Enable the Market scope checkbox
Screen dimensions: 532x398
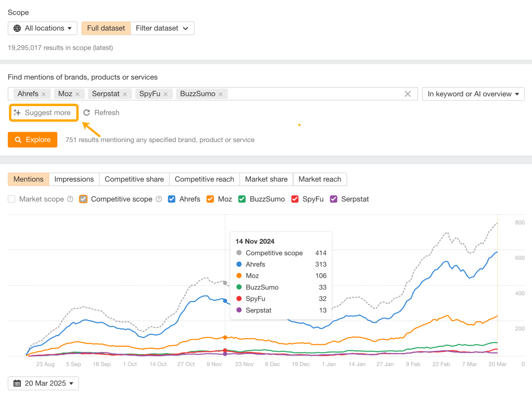pyautogui.click(x=12, y=199)
